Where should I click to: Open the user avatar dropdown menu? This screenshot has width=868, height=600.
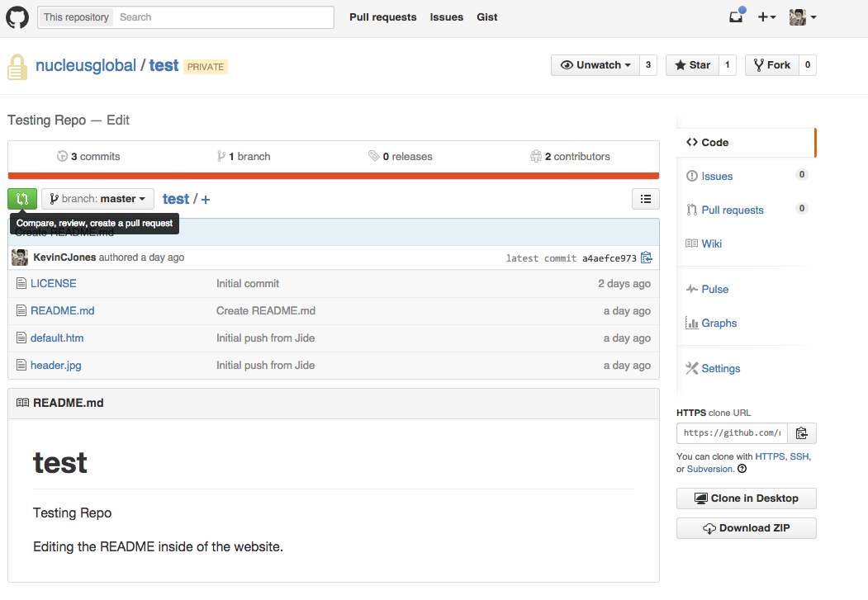[803, 17]
